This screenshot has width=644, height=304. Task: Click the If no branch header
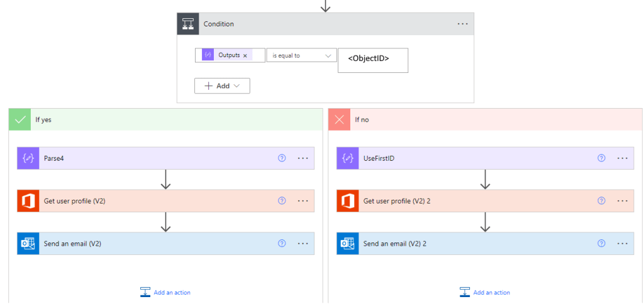(486, 119)
